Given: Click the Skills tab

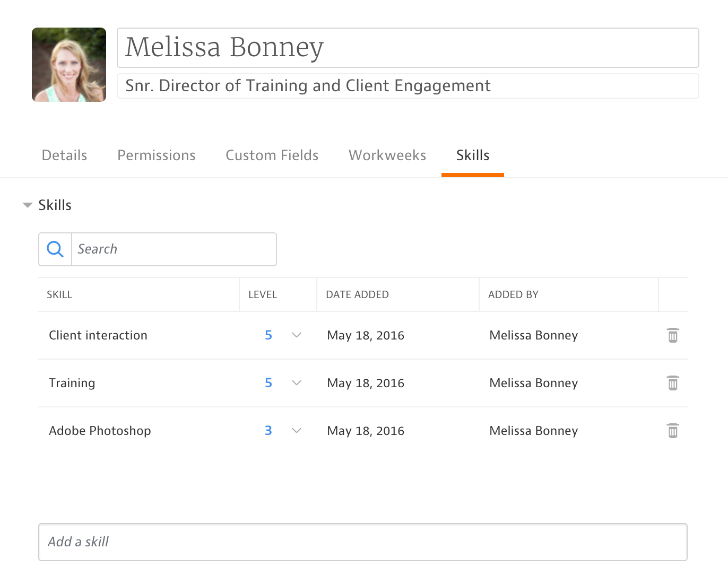Looking at the screenshot, I should pyautogui.click(x=472, y=155).
